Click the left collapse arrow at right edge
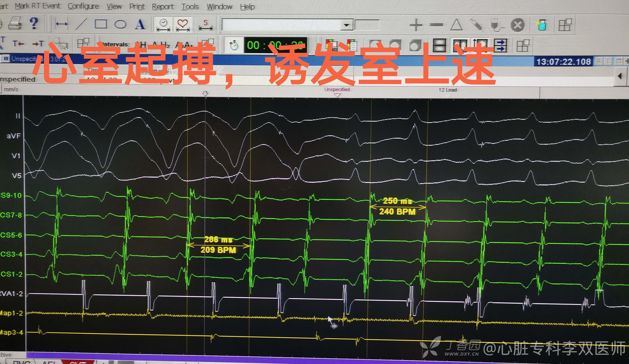 tap(620, 76)
